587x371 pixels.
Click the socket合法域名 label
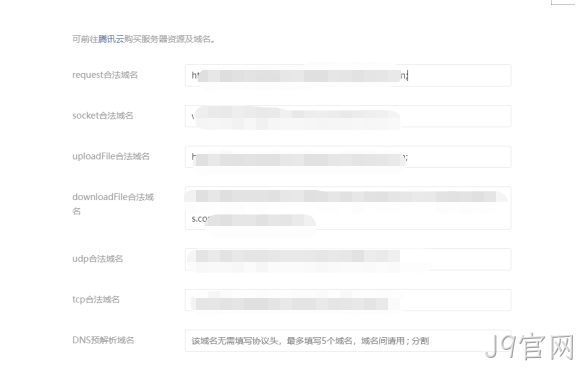[103, 116]
